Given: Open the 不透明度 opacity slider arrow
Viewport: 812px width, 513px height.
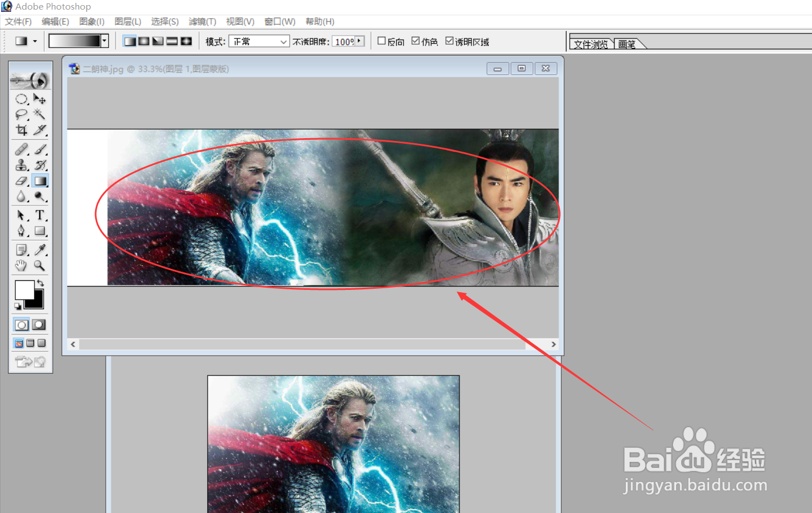Looking at the screenshot, I should pyautogui.click(x=359, y=41).
